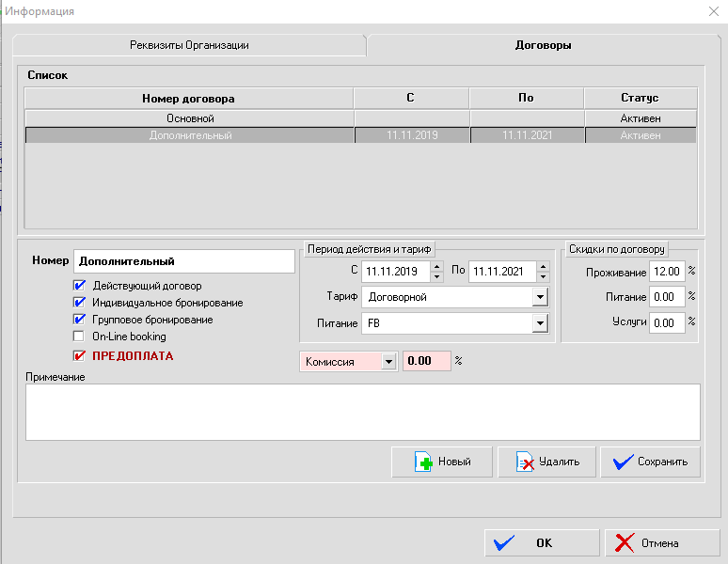This screenshot has height=564, width=728.
Task: Click the Примечание note text area
Action: [x=362, y=412]
